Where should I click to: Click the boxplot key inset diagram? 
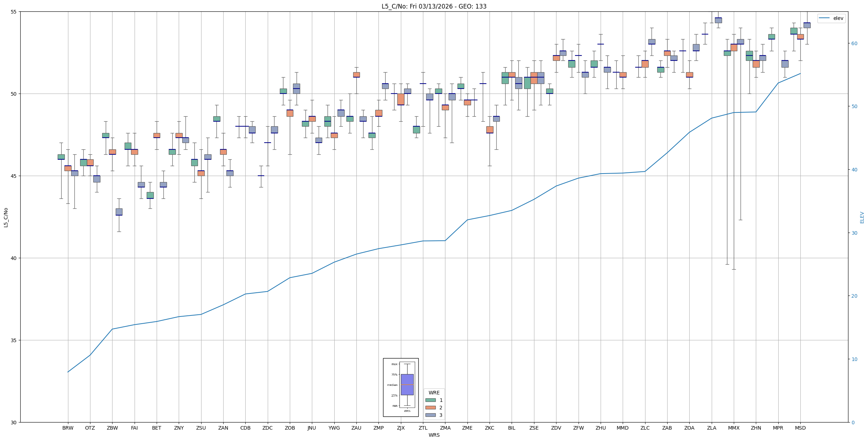pyautogui.click(x=401, y=387)
